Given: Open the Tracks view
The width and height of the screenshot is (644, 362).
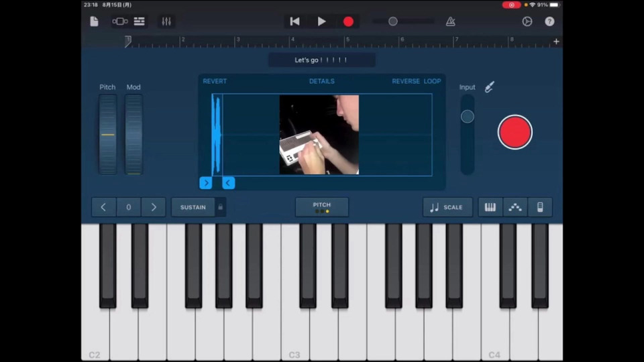Looking at the screenshot, I should (x=140, y=21).
